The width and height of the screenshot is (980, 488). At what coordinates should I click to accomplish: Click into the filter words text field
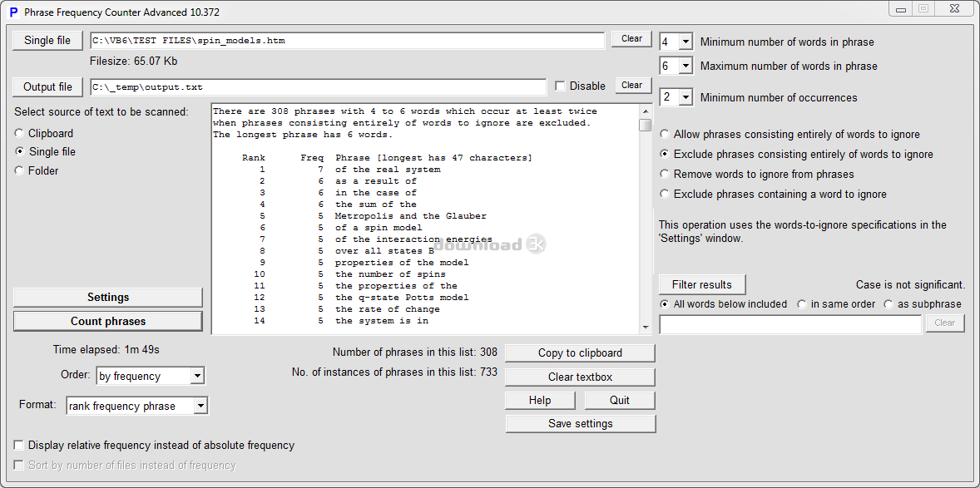pos(790,324)
